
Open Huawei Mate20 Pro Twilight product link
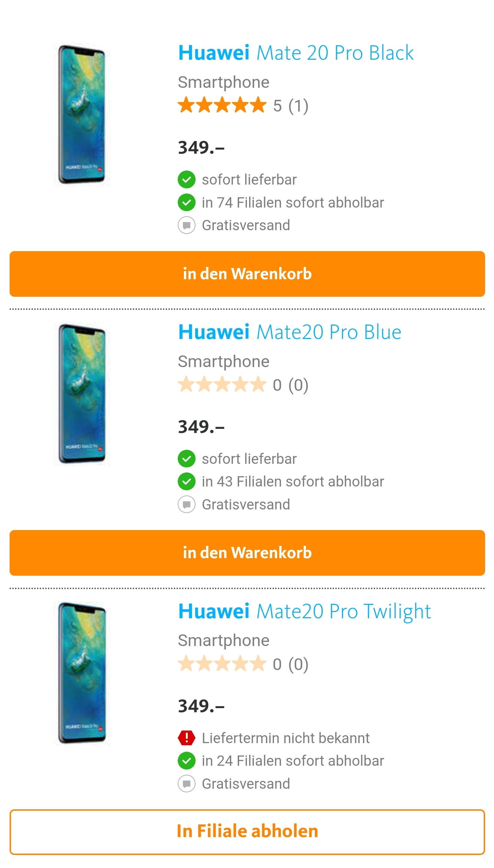pos(304,611)
